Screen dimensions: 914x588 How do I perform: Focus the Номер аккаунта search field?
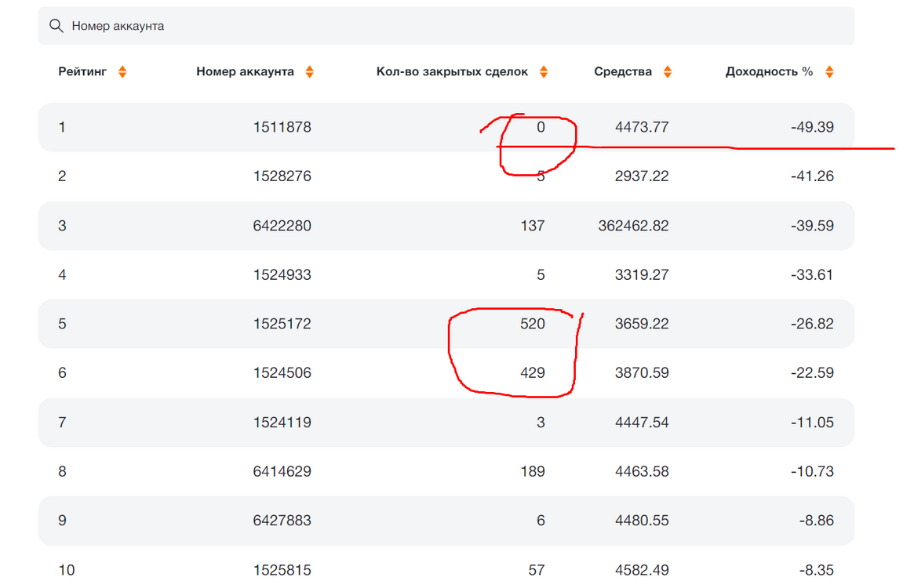click(446, 26)
